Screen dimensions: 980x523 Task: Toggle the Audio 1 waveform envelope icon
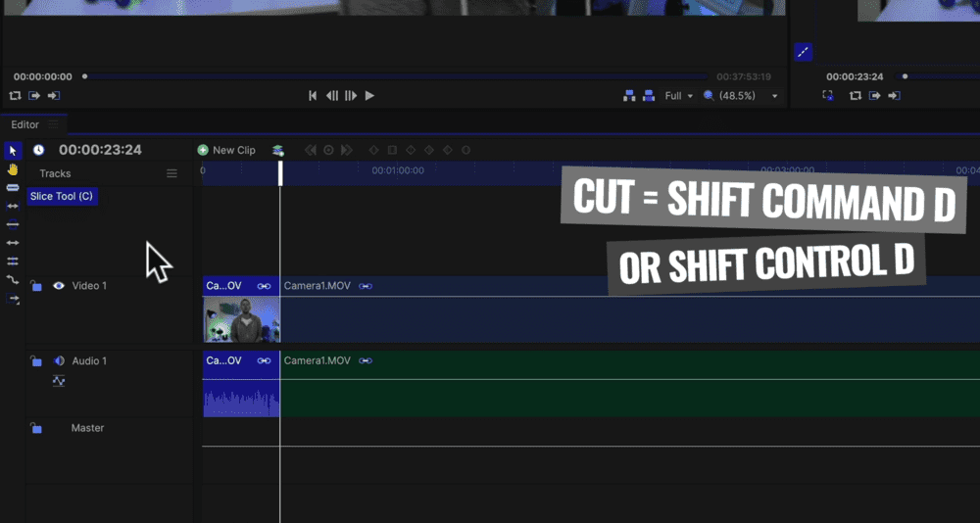59,381
